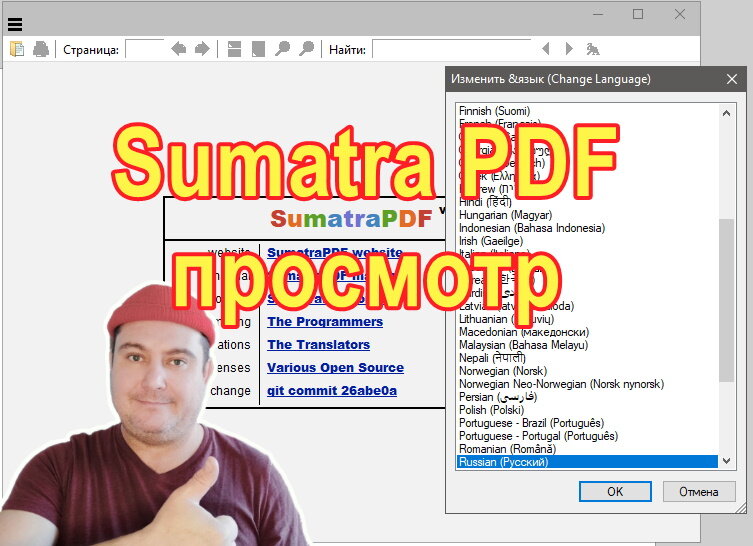This screenshot has width=753, height=546.
Task: Select Malaysian (Bahasa Melayu) language
Action: coord(587,345)
